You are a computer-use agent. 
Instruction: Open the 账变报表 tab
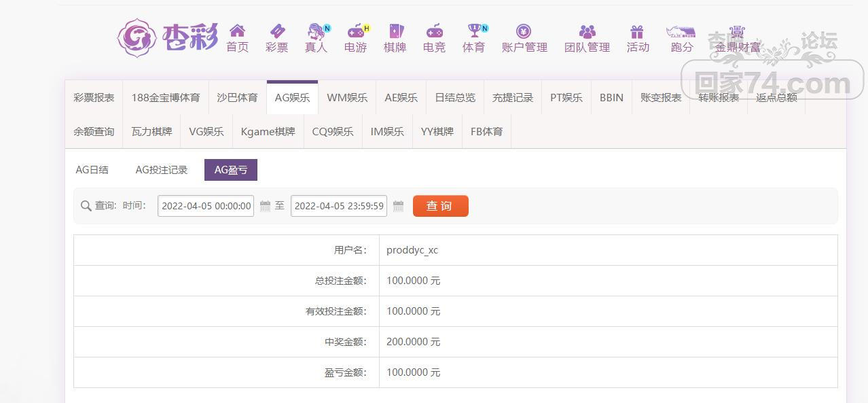tap(661, 97)
